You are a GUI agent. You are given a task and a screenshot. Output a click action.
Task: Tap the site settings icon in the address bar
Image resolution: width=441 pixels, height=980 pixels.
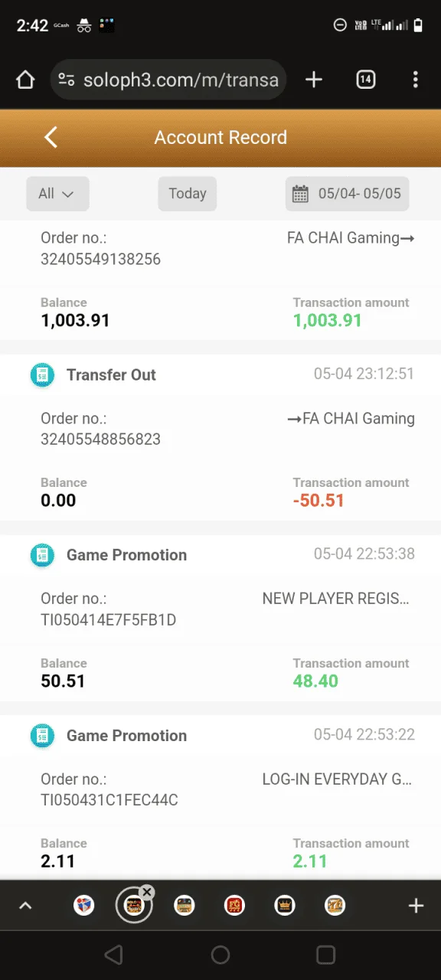coord(67,80)
